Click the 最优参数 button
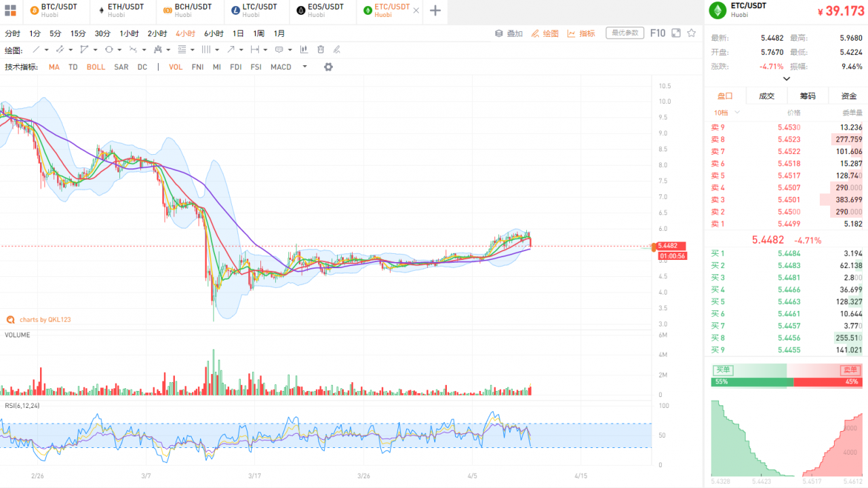The height and width of the screenshot is (488, 868). click(x=625, y=33)
